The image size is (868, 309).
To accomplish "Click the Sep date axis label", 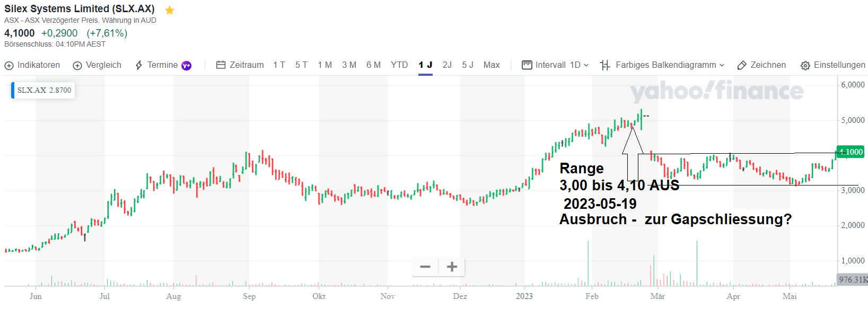I will coord(249,296).
